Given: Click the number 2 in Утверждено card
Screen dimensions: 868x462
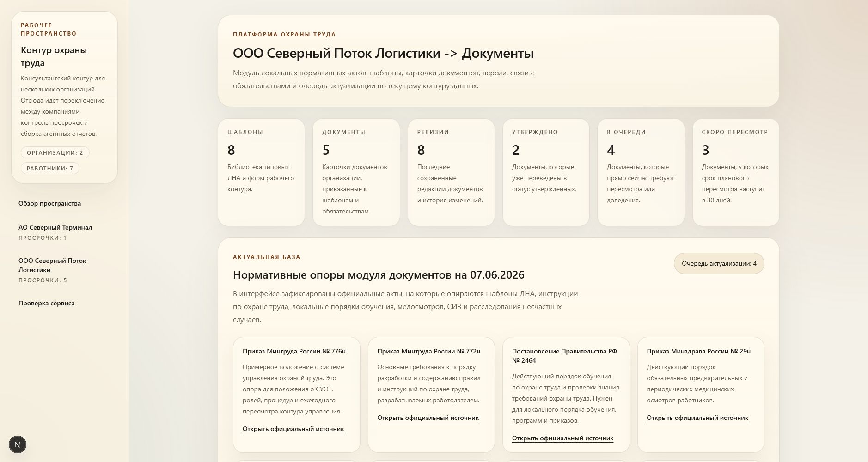Looking at the screenshot, I should pyautogui.click(x=516, y=150).
